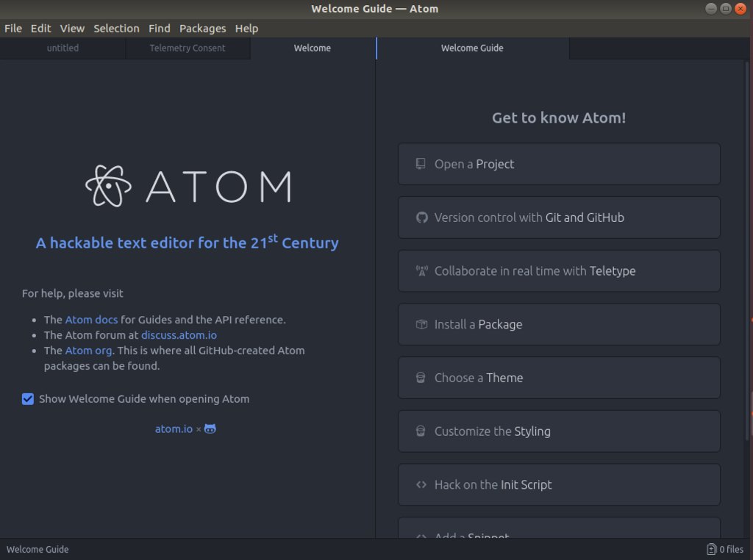Click the files icon in status bar
Viewport: 753px width, 560px height.
pyautogui.click(x=711, y=549)
